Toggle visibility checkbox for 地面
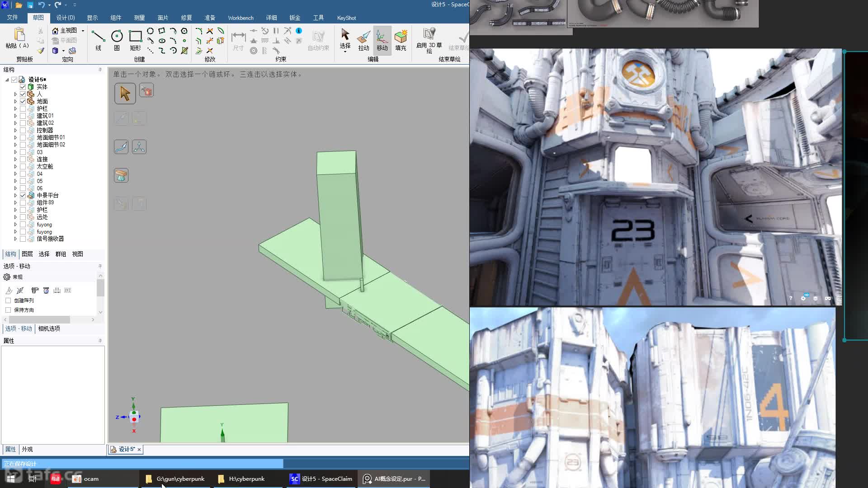The width and height of the screenshot is (868, 488). 23,101
